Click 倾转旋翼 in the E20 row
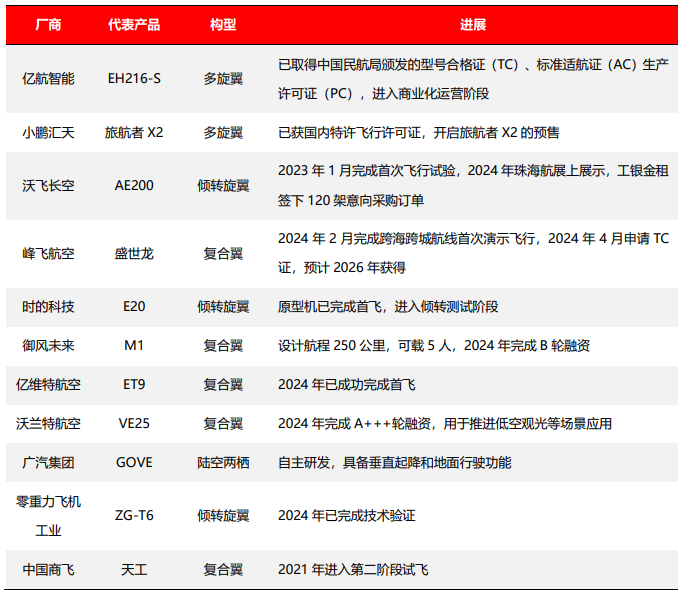The width and height of the screenshot is (685, 600). [x=223, y=307]
